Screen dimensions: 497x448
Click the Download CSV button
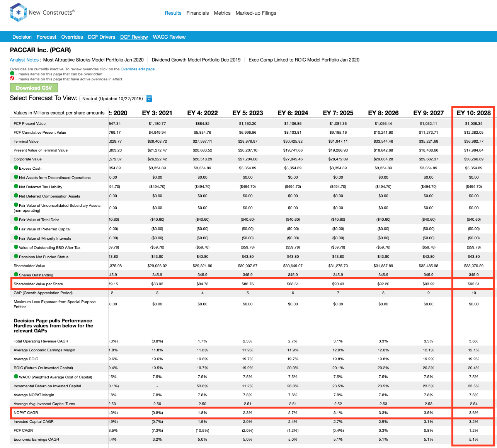34,88
